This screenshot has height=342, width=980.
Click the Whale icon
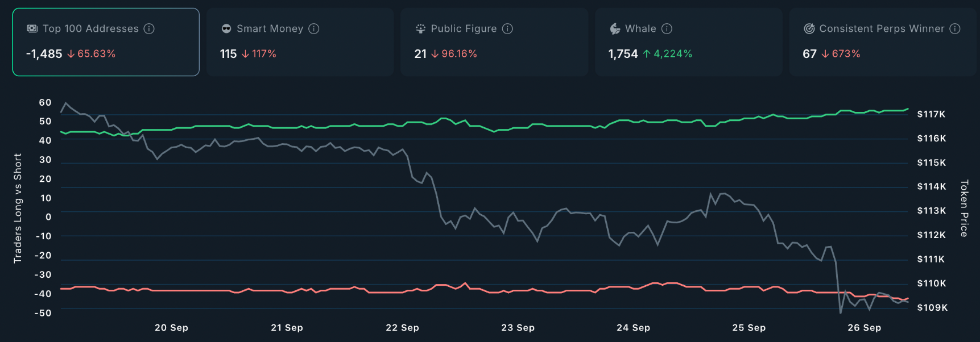615,28
